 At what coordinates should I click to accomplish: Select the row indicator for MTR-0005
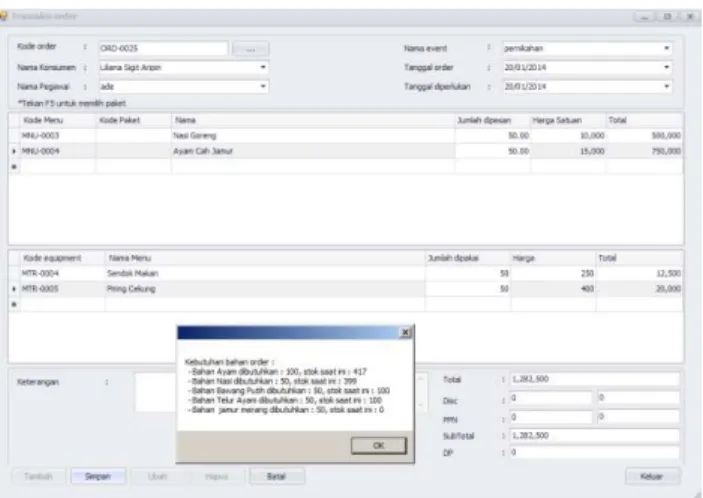pos(14,289)
